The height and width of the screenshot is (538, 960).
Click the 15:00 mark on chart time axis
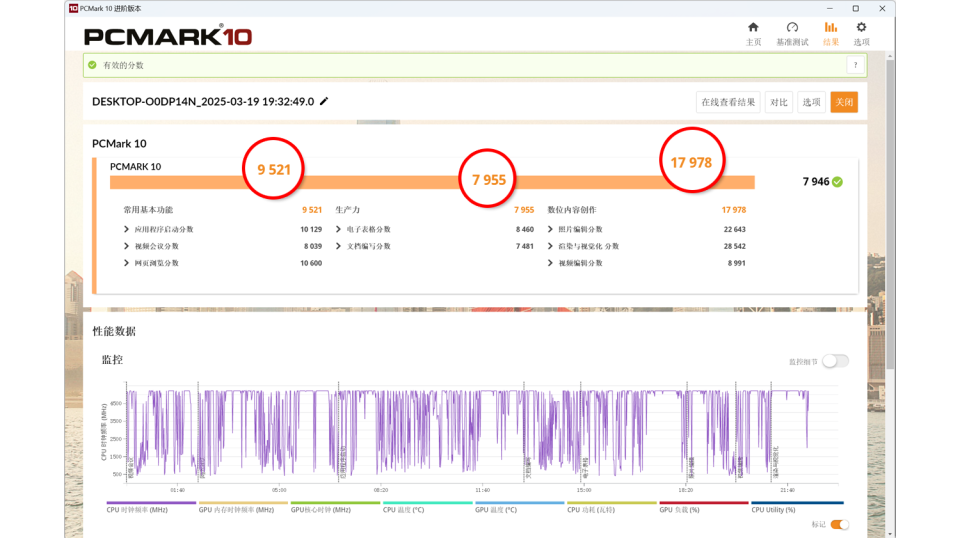[584, 490]
